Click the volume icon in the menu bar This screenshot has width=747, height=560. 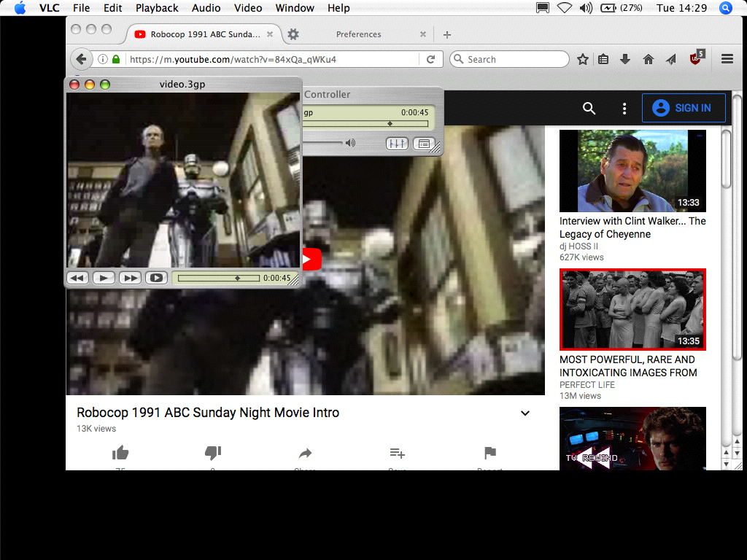(586, 8)
